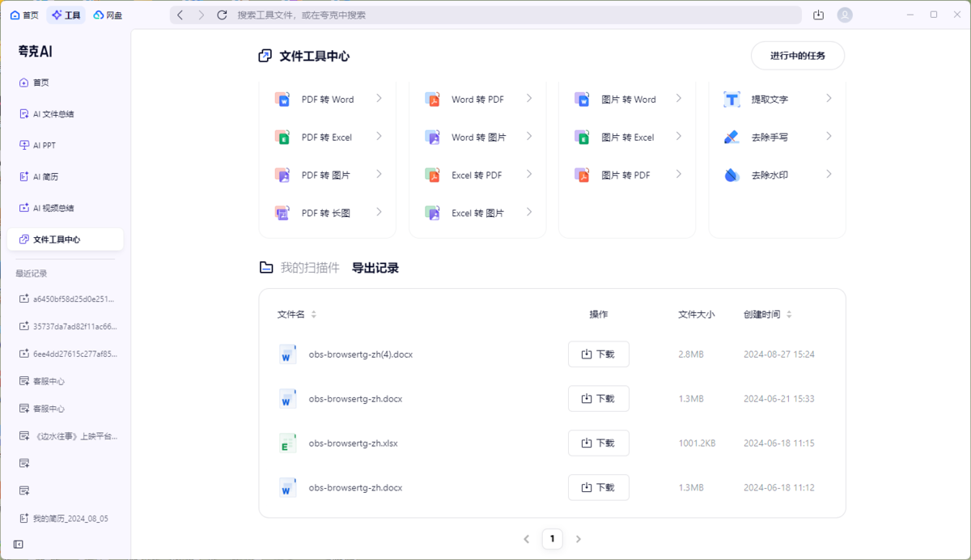Download obs-browsertg-zh.xlsx with its 下载 button
Viewport: 971px width, 560px height.
(x=598, y=443)
